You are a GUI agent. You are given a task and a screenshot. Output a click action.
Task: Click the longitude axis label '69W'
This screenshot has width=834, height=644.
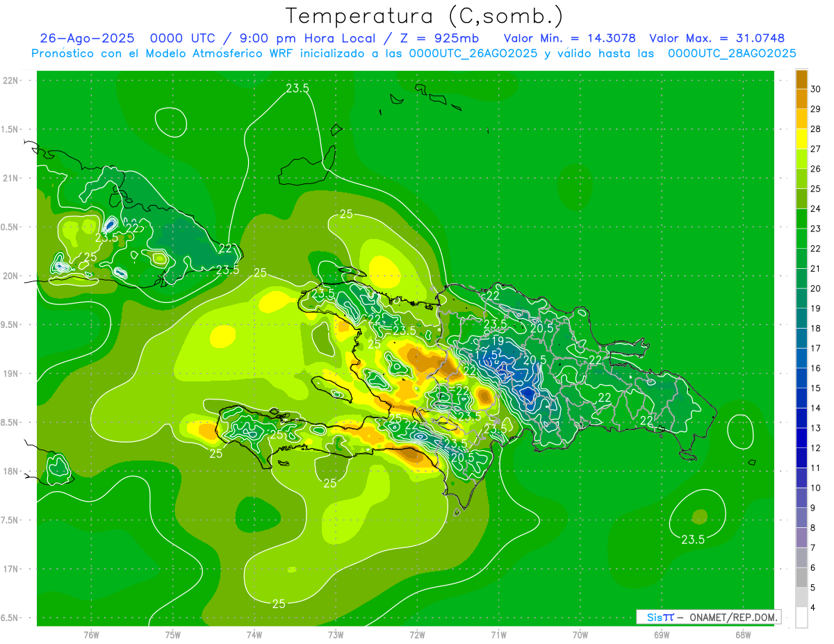click(x=661, y=634)
